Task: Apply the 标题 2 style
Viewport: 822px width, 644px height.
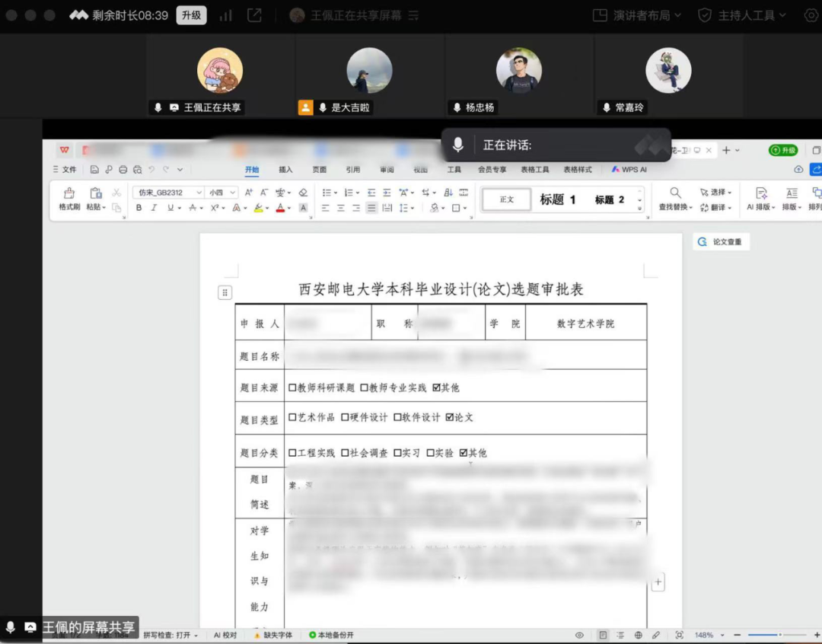Action: click(x=610, y=199)
